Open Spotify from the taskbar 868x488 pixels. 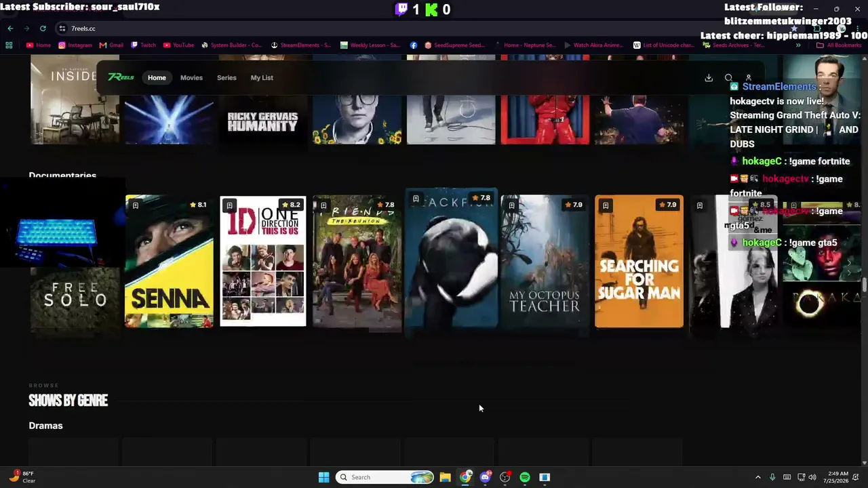[x=525, y=477]
